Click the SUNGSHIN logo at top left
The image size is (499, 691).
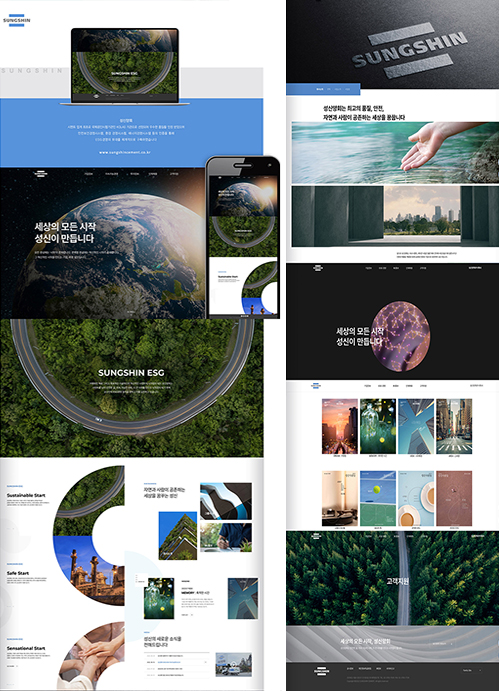coord(17,20)
